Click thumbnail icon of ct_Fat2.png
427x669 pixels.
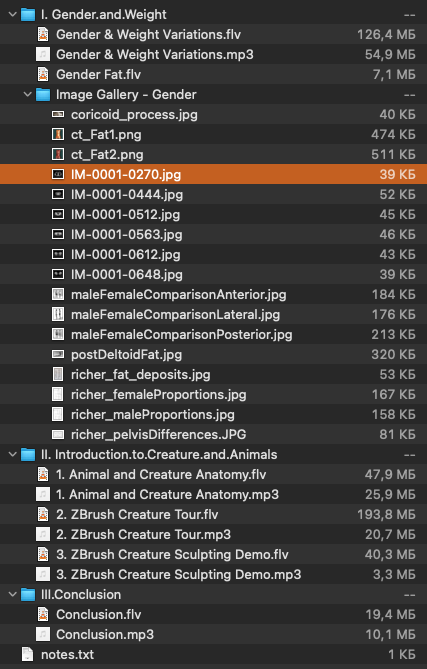(x=58, y=154)
